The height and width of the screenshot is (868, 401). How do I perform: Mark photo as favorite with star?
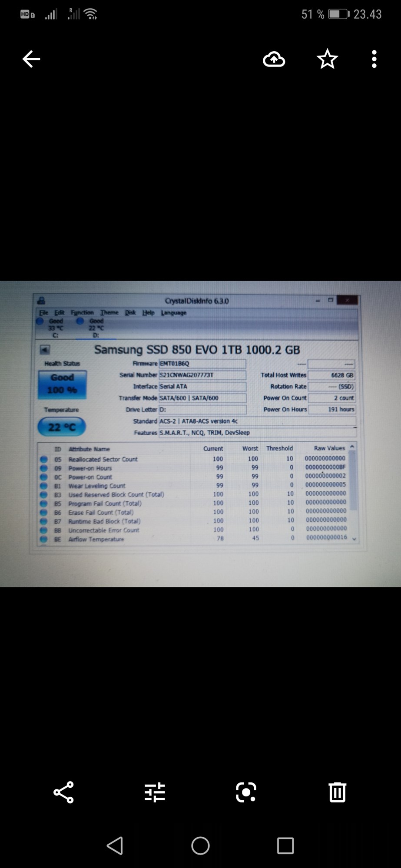pyautogui.click(x=327, y=59)
